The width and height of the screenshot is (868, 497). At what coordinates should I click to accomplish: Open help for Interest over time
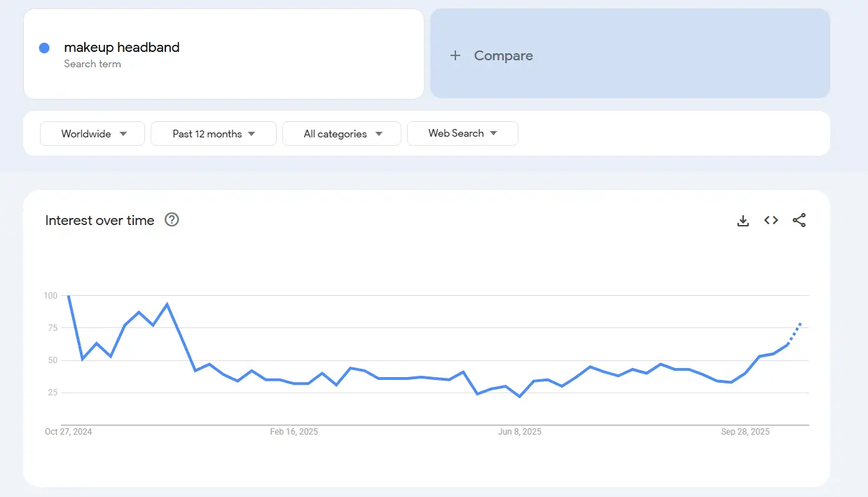(x=172, y=220)
